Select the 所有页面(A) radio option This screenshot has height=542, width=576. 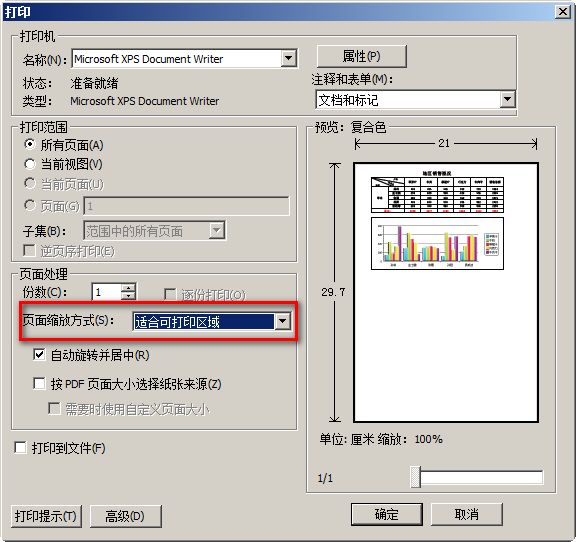(x=30, y=144)
